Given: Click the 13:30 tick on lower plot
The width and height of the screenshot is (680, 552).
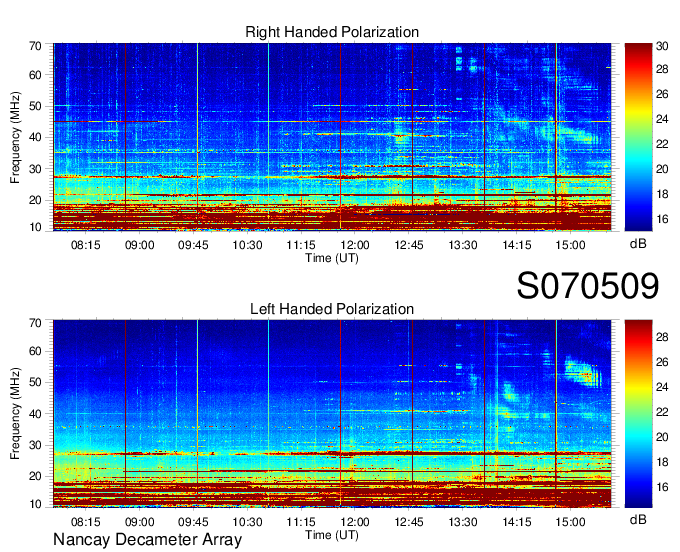Looking at the screenshot, I should (463, 522).
